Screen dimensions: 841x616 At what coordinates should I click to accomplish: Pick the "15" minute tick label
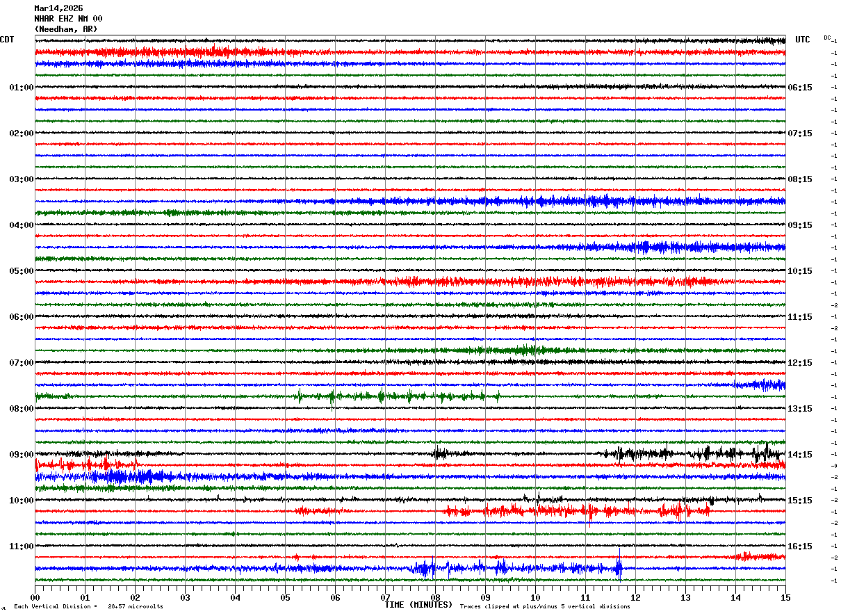(x=785, y=598)
